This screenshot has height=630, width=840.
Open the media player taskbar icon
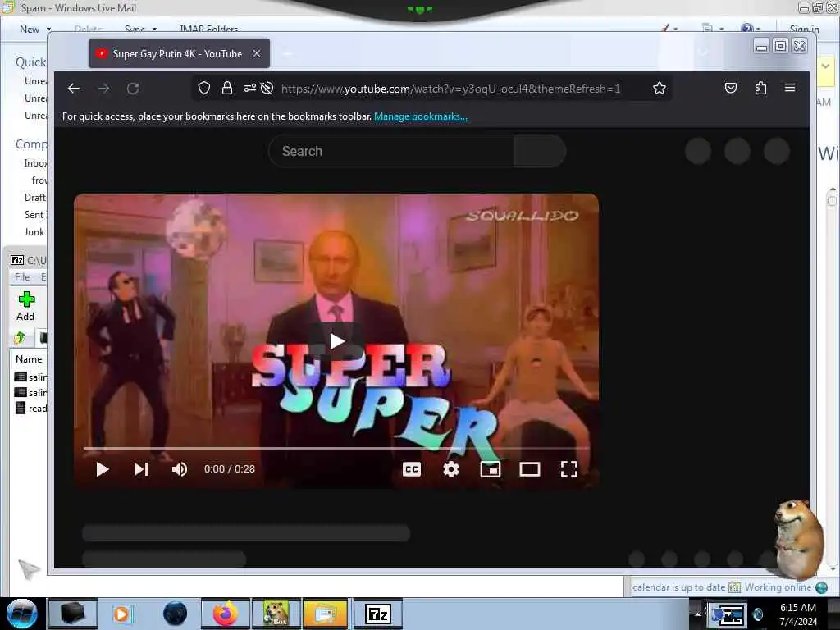pos(123,614)
